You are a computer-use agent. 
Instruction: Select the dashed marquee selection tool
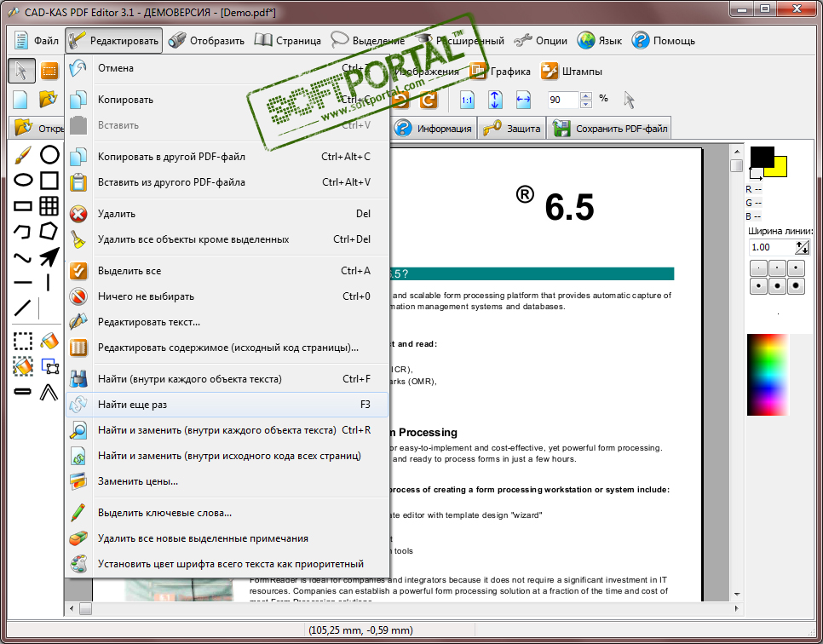(x=22, y=341)
